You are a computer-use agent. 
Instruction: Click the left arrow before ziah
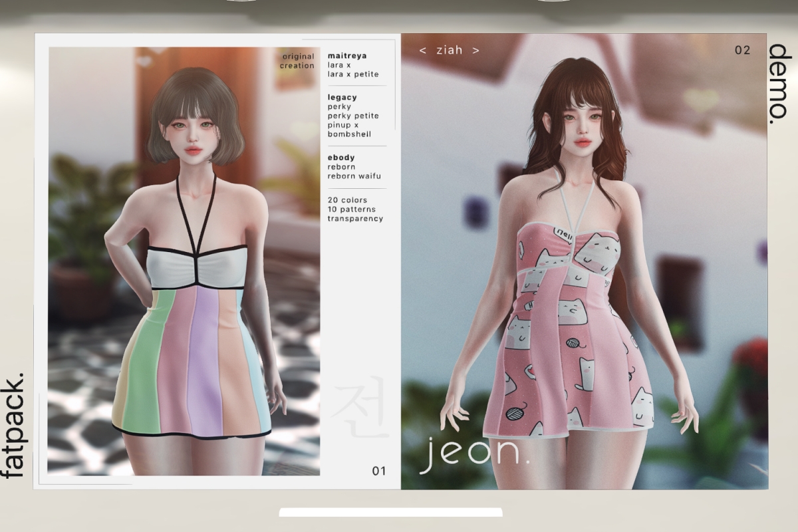(x=423, y=51)
